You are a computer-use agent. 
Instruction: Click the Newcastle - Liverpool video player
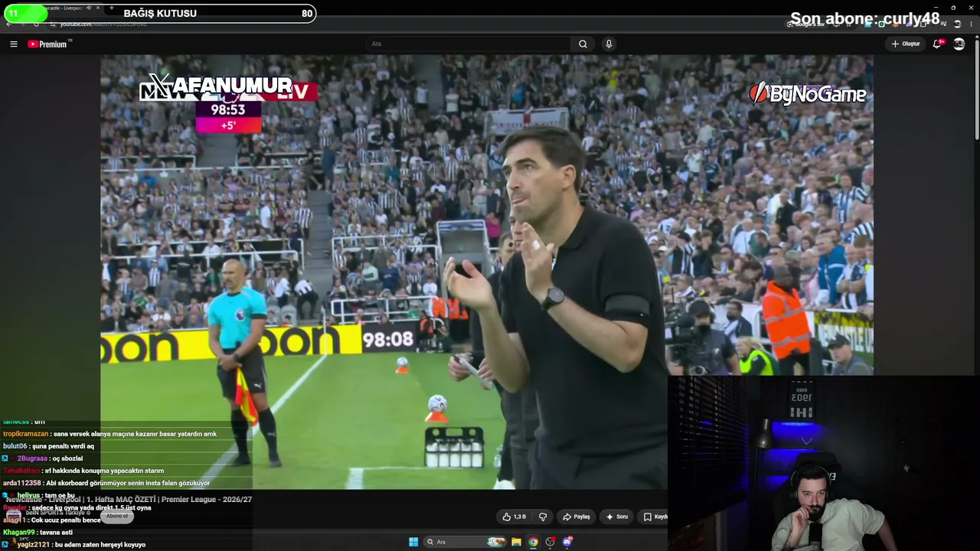[x=486, y=272]
